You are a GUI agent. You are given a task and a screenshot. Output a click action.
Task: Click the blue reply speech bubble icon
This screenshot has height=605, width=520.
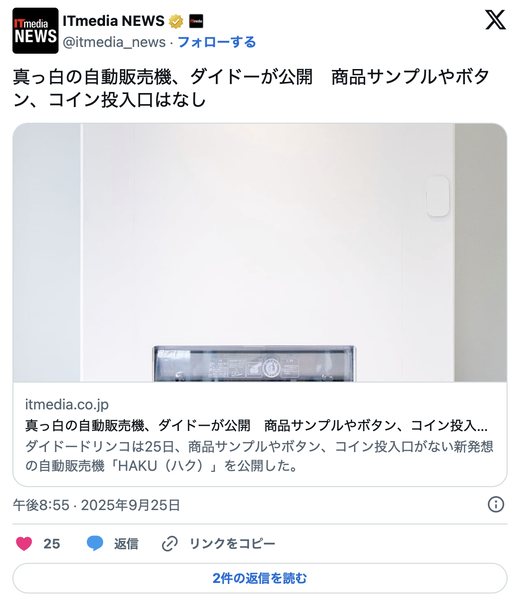tap(95, 543)
